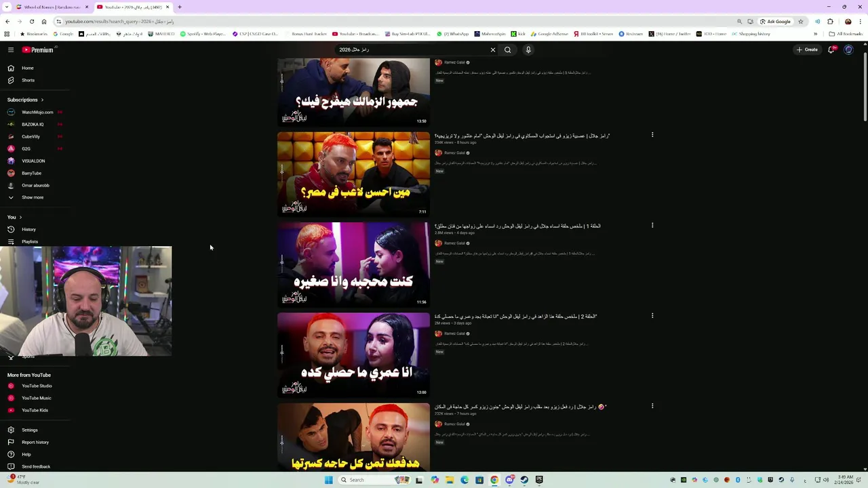Open options menu for 12:00 video

click(x=652, y=316)
